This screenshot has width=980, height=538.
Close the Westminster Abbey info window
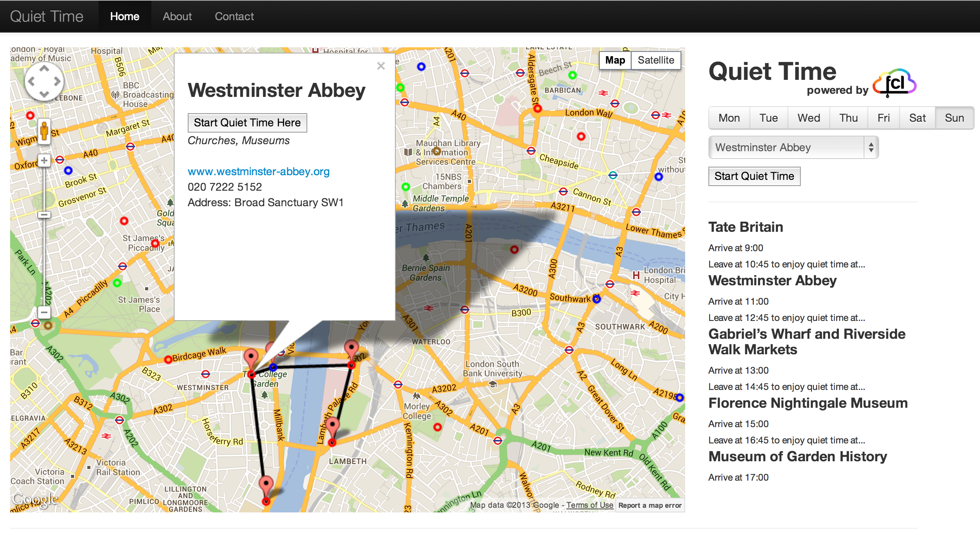[x=381, y=66]
